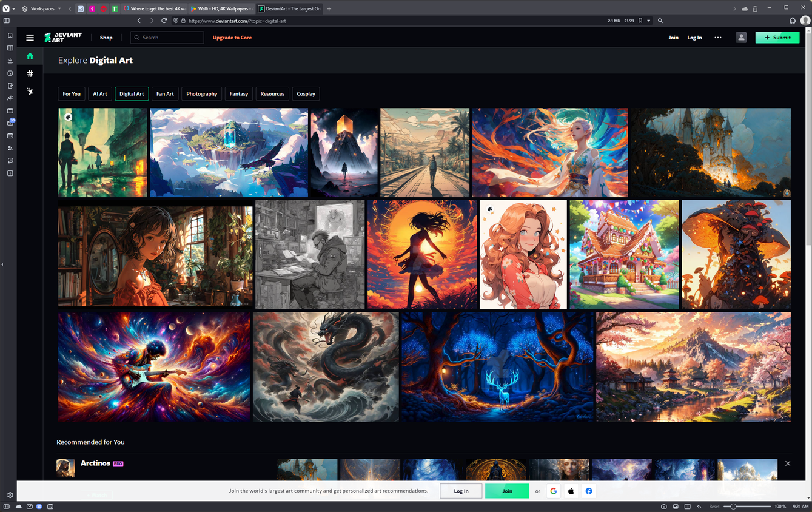Click Upgrade to Core link
Image resolution: width=812 pixels, height=512 pixels.
pyautogui.click(x=232, y=38)
